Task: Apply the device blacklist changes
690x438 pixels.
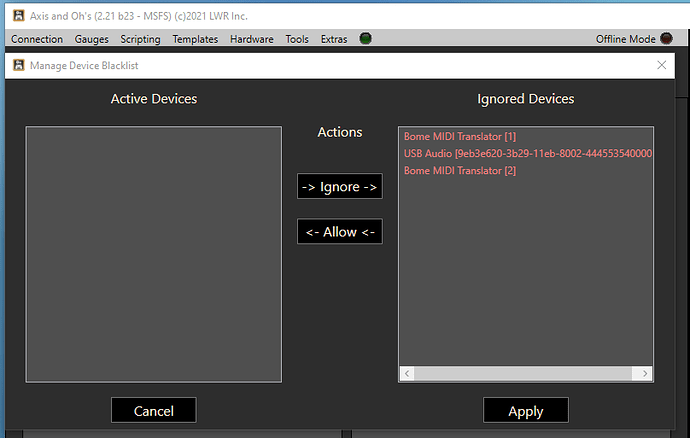Action: (525, 410)
